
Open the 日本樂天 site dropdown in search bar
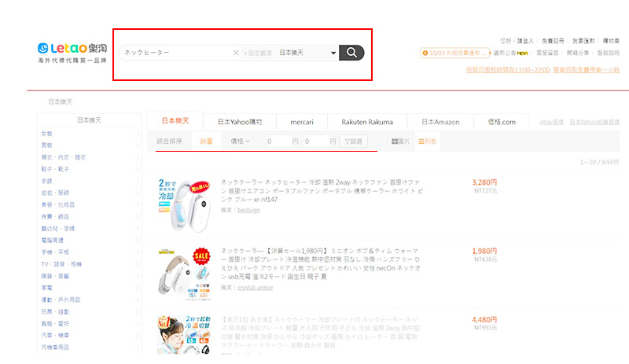pyautogui.click(x=307, y=53)
